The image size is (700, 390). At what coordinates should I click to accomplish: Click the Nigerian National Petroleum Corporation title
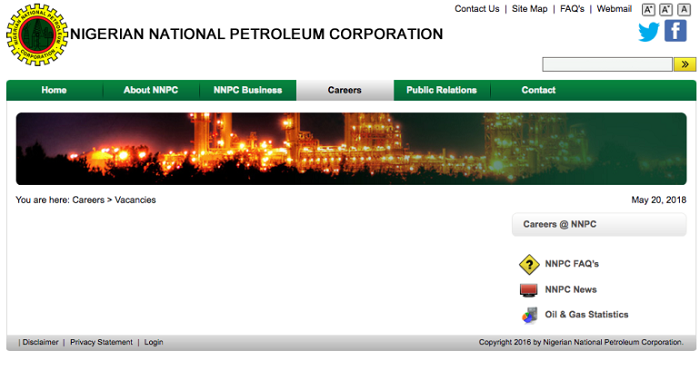click(x=257, y=34)
